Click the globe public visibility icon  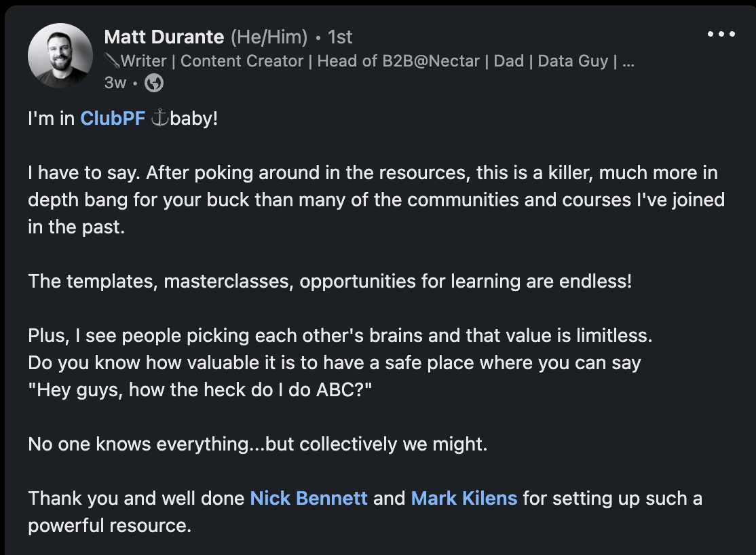click(155, 83)
